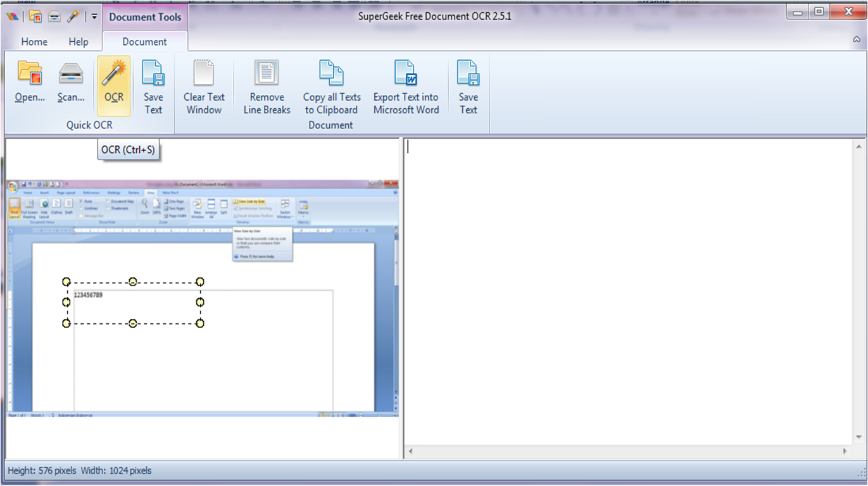Click the SuperGeek application logo icon
This screenshot has width=868, height=486.
click(12, 17)
